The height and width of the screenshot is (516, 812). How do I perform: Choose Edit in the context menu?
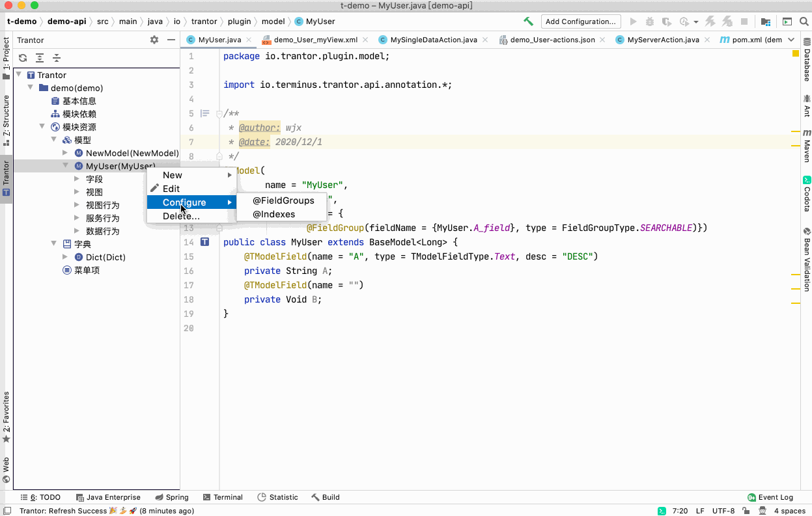click(x=191, y=189)
